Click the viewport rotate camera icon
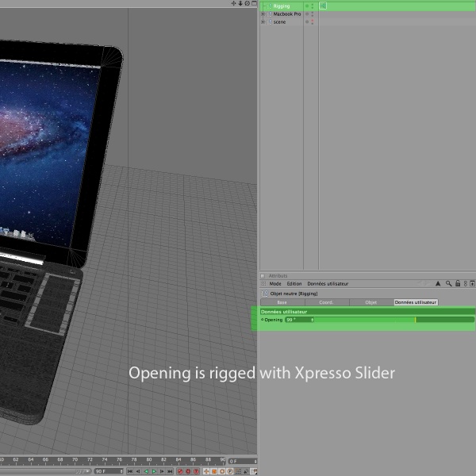 click(248, 3)
